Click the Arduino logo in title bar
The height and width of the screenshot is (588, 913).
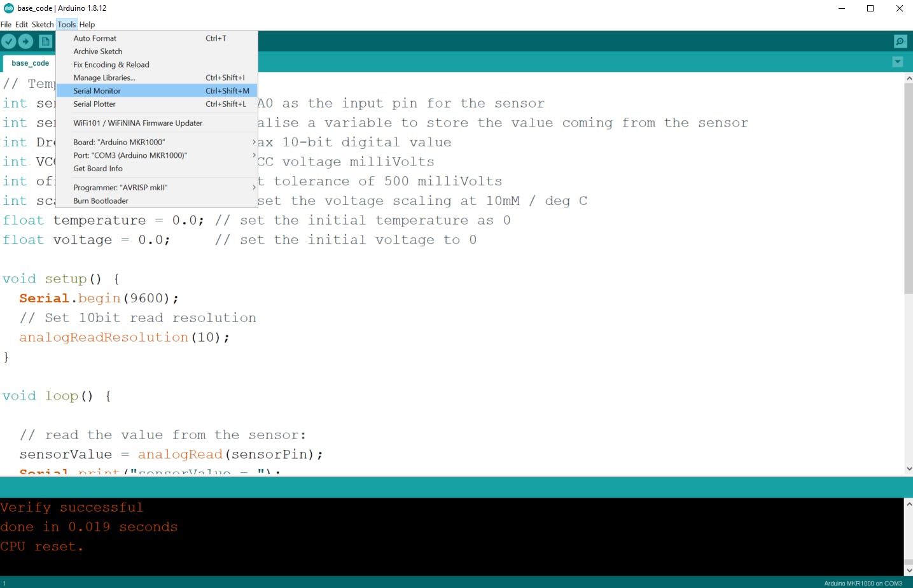(x=9, y=8)
